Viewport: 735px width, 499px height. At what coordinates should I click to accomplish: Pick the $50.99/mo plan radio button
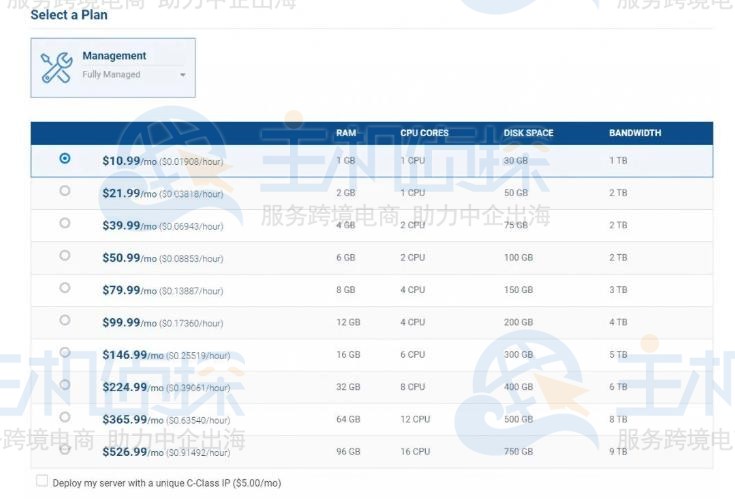point(65,255)
